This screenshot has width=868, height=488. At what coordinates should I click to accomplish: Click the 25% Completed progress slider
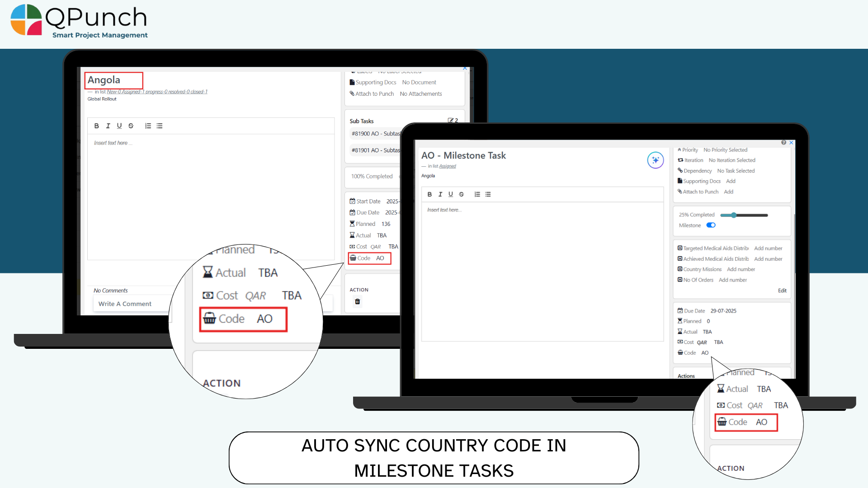tap(744, 215)
